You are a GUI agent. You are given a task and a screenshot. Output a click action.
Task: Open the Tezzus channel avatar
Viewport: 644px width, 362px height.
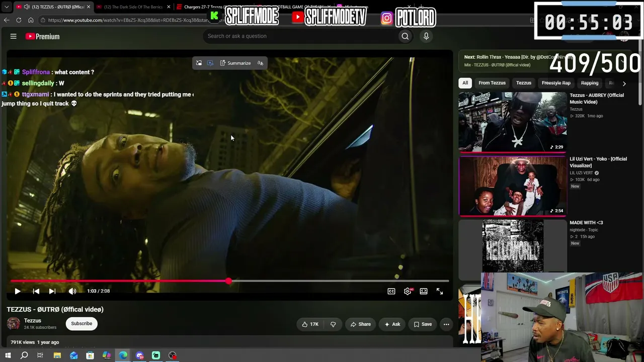tap(14, 324)
